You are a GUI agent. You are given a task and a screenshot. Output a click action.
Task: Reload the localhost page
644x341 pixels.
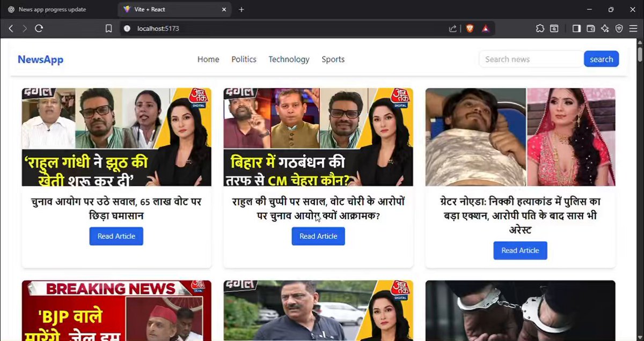point(39,28)
